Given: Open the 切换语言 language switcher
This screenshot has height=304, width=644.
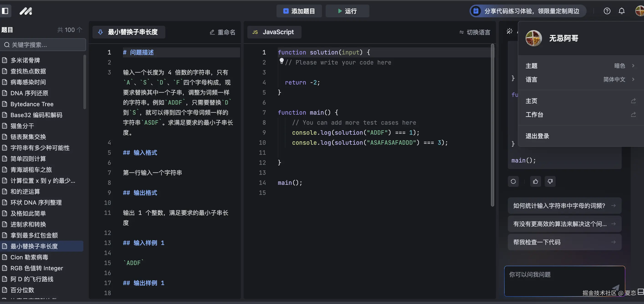Looking at the screenshot, I should [475, 32].
